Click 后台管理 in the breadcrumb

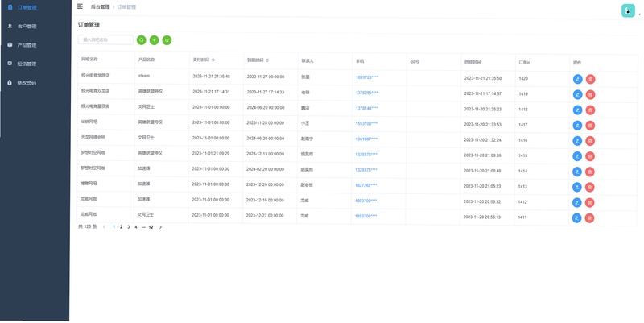[x=100, y=7]
